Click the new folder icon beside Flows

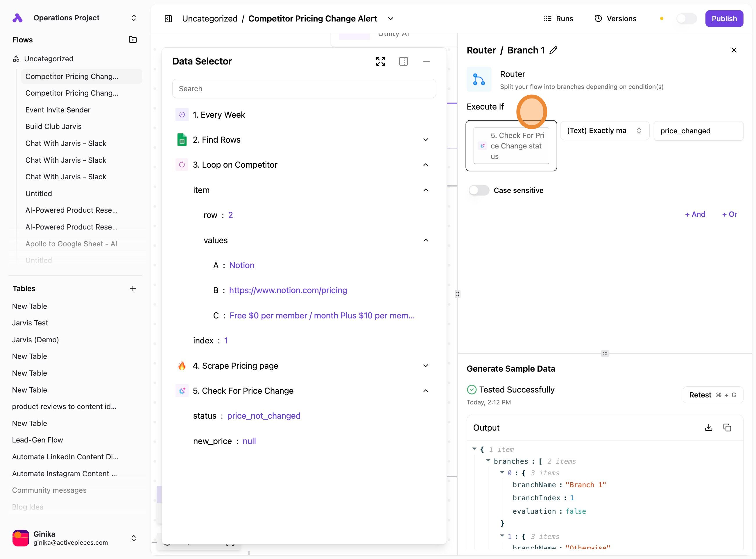[x=133, y=40]
